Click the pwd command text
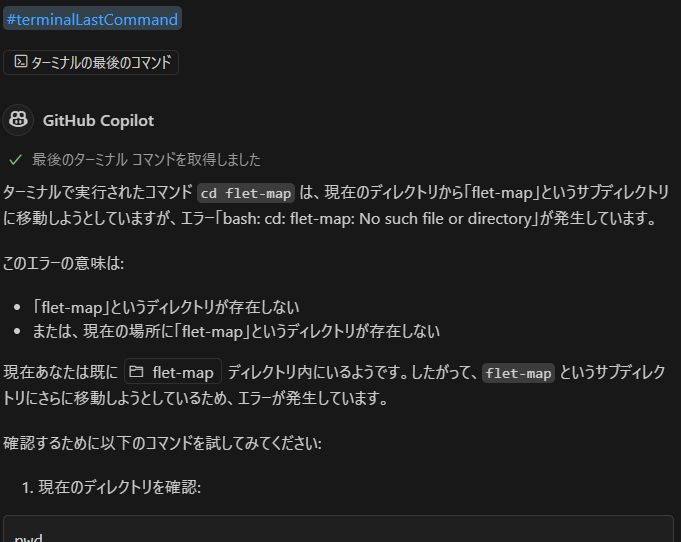681x542 pixels. [x=28, y=538]
